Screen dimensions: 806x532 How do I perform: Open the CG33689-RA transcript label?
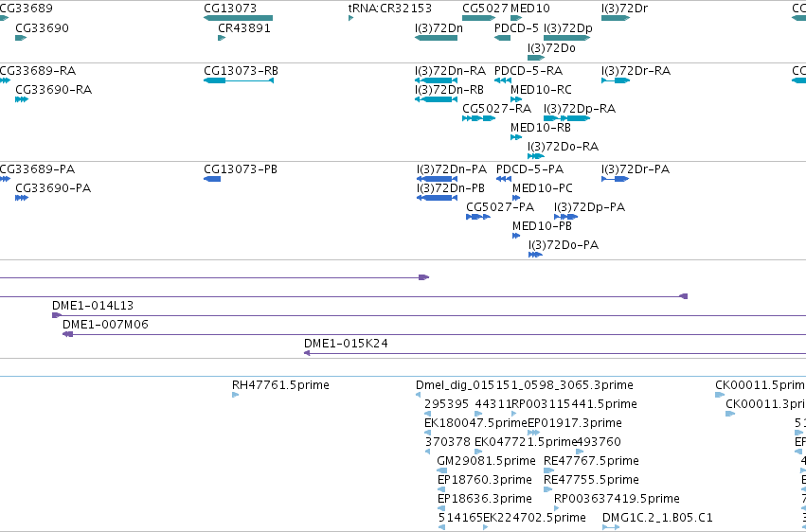38,71
